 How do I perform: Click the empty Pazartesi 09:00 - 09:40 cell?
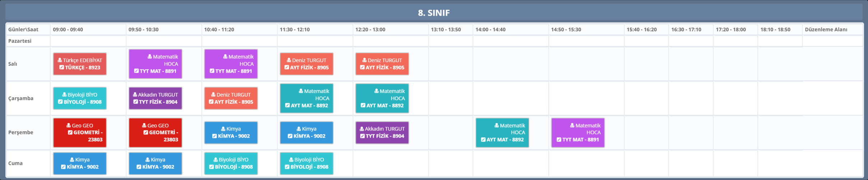point(88,41)
